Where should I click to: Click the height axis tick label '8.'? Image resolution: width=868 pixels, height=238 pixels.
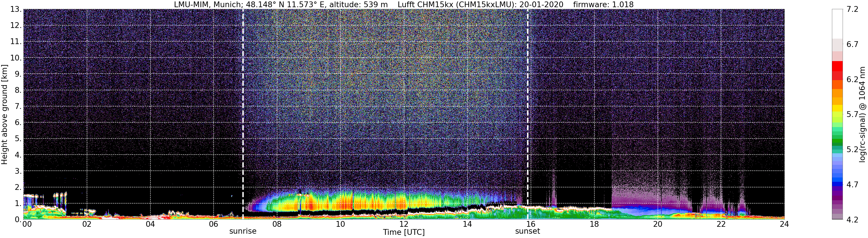(18, 90)
